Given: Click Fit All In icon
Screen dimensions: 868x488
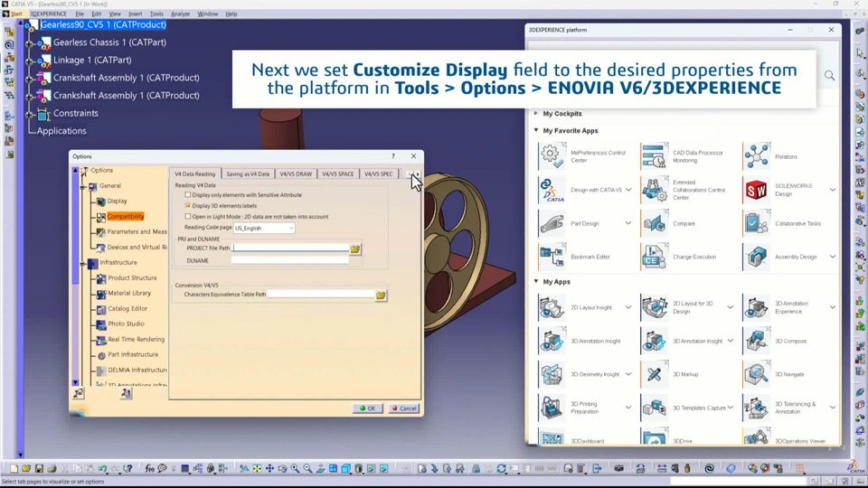Looking at the screenshot, I should [257, 469].
